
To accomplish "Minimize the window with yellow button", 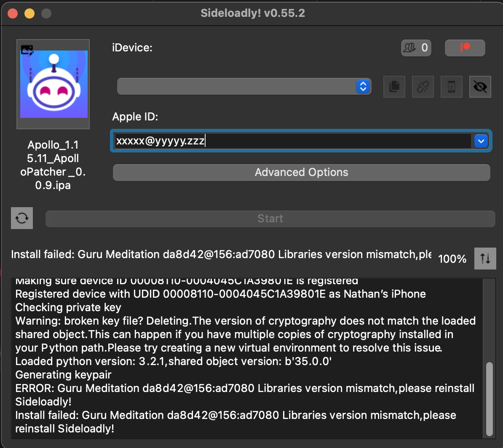I will tap(29, 13).
